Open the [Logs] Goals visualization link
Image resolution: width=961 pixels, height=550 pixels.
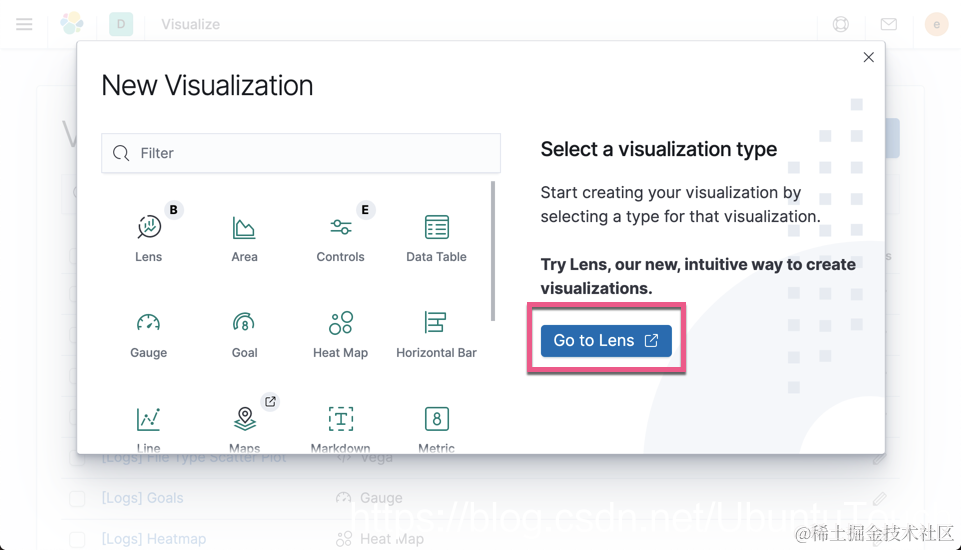(142, 498)
